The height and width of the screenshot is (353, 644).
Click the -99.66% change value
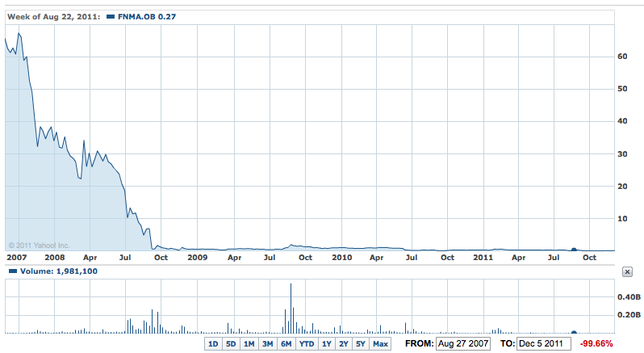[596, 343]
